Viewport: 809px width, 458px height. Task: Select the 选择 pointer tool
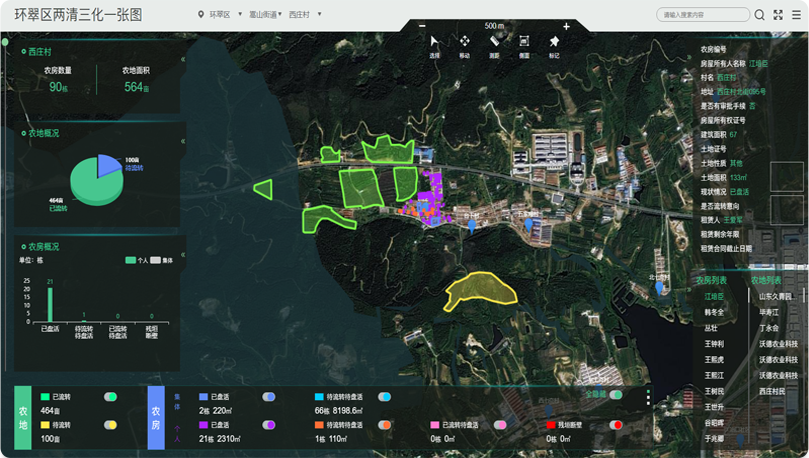pos(434,42)
